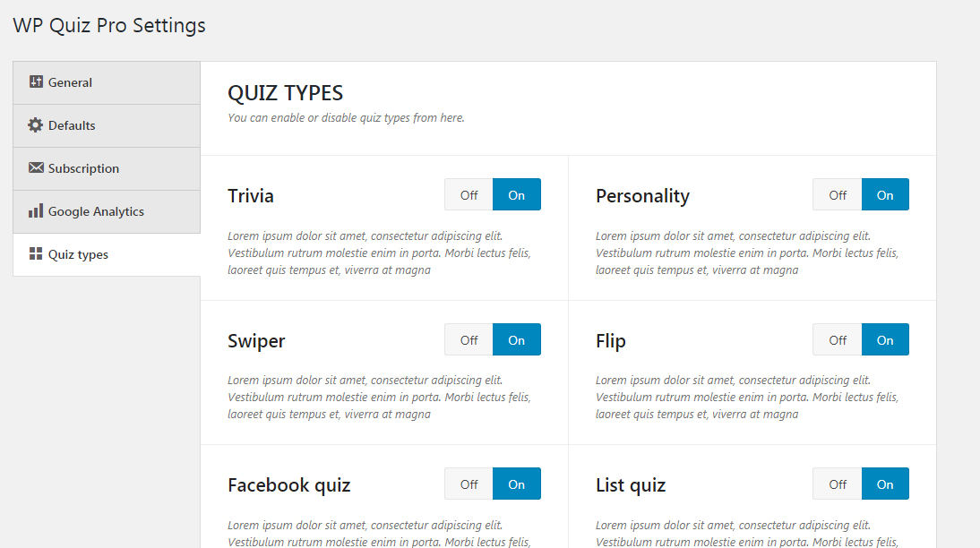This screenshot has width=980, height=548.
Task: Click the Quiz types grid icon
Action: (36, 253)
